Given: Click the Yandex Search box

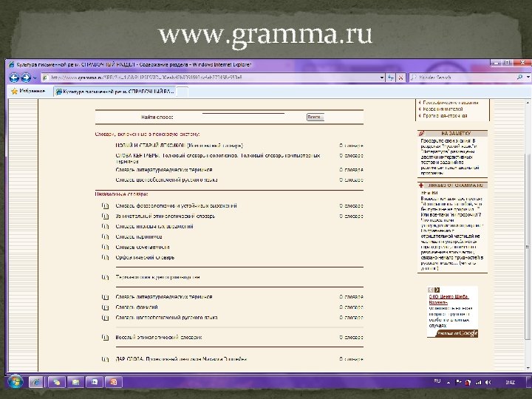Looking at the screenshot, I should (x=463, y=78).
